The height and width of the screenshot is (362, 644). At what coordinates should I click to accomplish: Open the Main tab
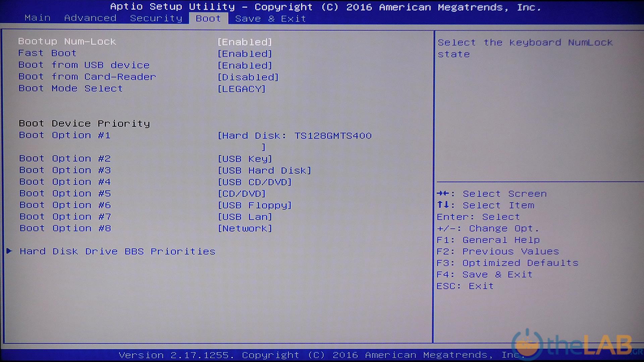click(37, 18)
